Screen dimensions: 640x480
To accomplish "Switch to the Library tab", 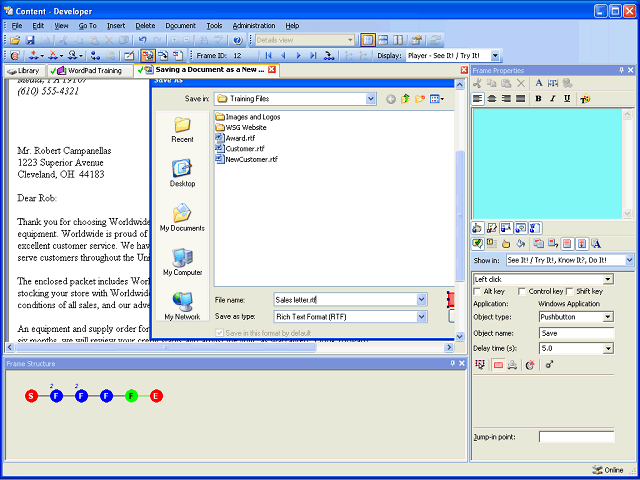I will point(24,71).
